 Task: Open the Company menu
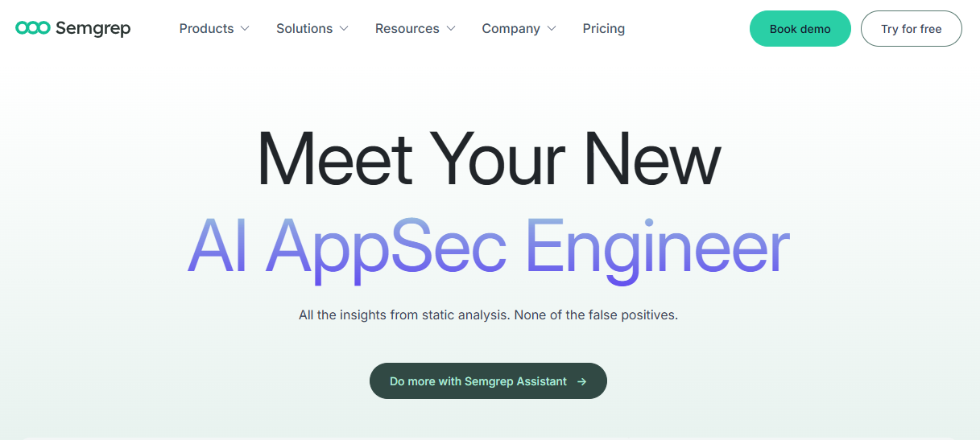point(511,29)
